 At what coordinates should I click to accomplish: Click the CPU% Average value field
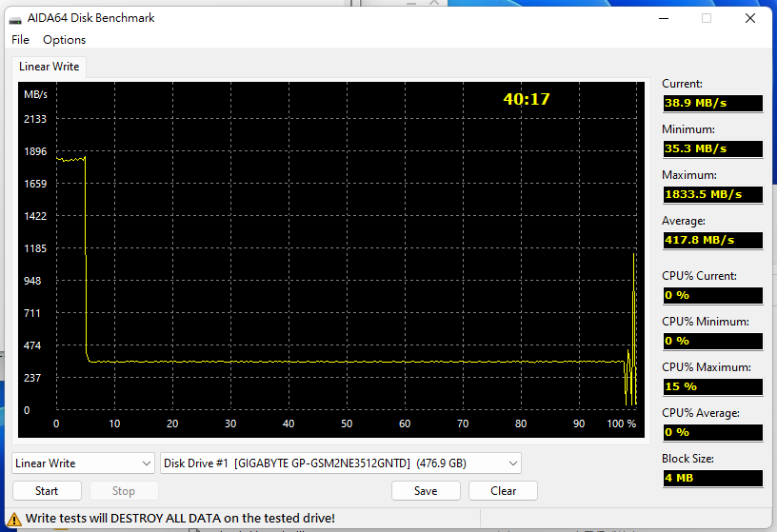(712, 432)
